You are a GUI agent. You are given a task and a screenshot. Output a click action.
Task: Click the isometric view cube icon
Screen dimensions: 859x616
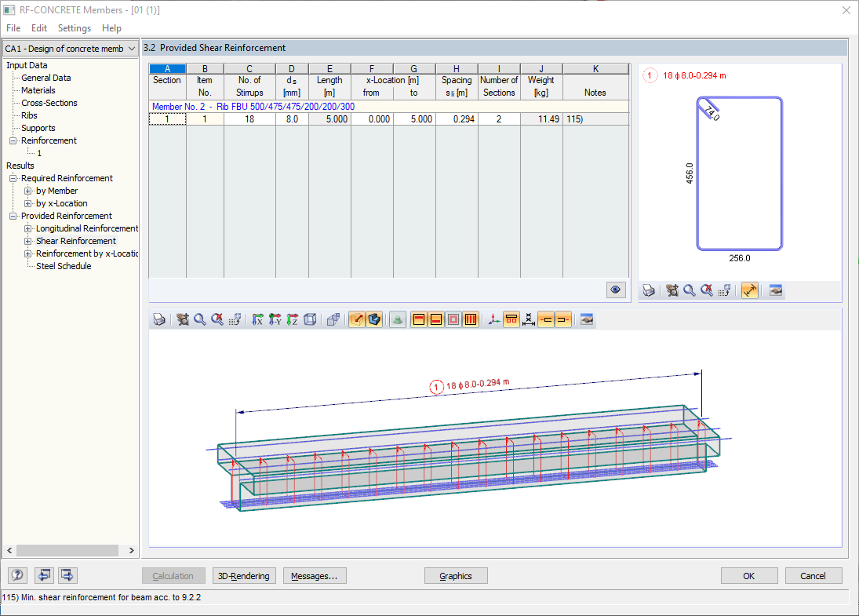pyautogui.click(x=310, y=319)
